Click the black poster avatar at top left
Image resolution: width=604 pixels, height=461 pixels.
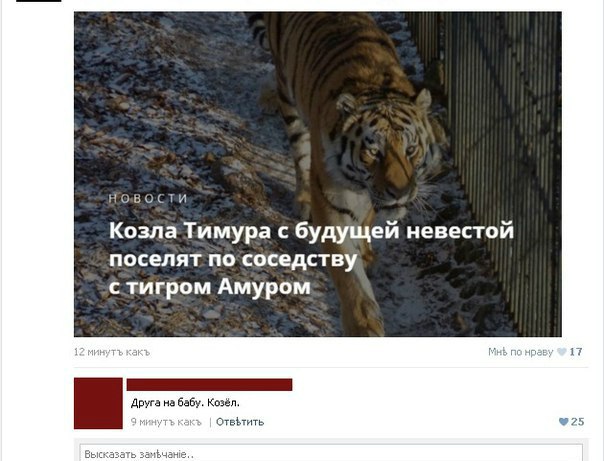[x=39, y=1]
